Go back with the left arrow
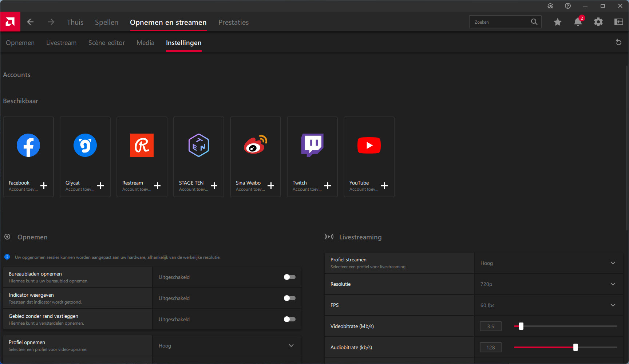 tap(30, 22)
